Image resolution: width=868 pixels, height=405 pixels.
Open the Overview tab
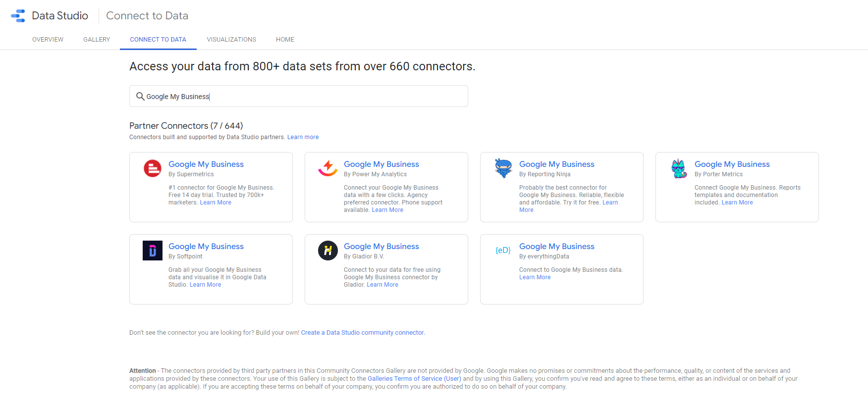click(x=48, y=40)
